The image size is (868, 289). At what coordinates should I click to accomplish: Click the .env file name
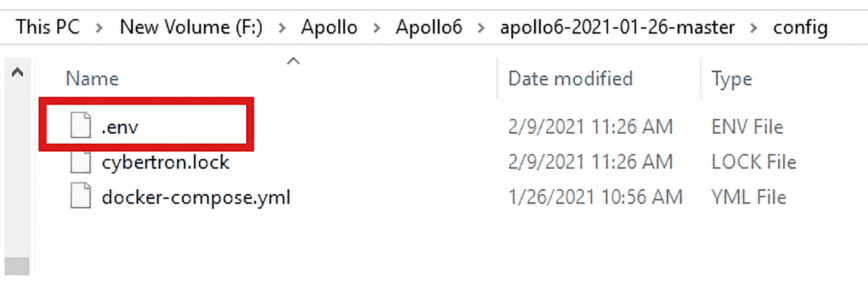point(120,127)
